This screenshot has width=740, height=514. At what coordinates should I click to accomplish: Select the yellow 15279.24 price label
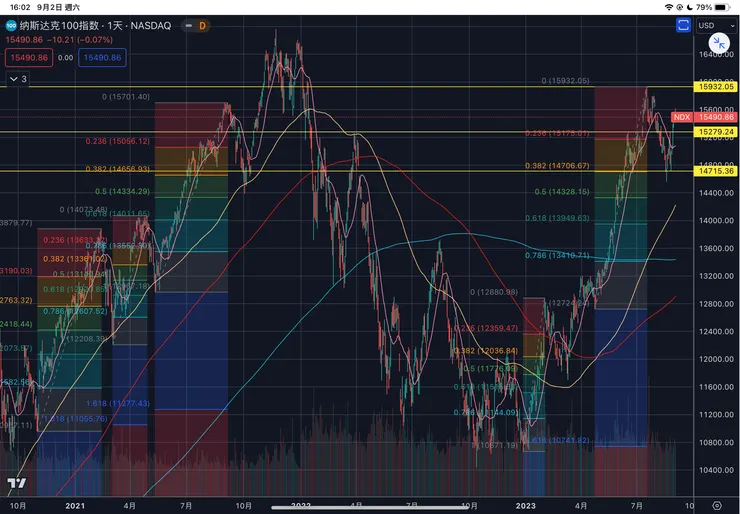click(x=716, y=132)
